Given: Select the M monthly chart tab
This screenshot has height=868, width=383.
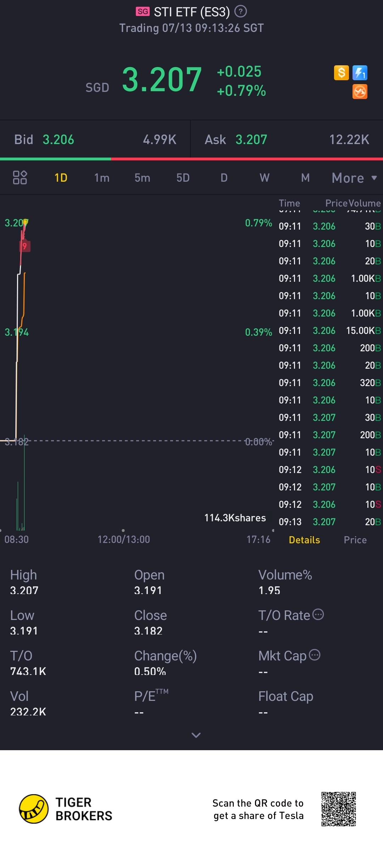Looking at the screenshot, I should [305, 178].
